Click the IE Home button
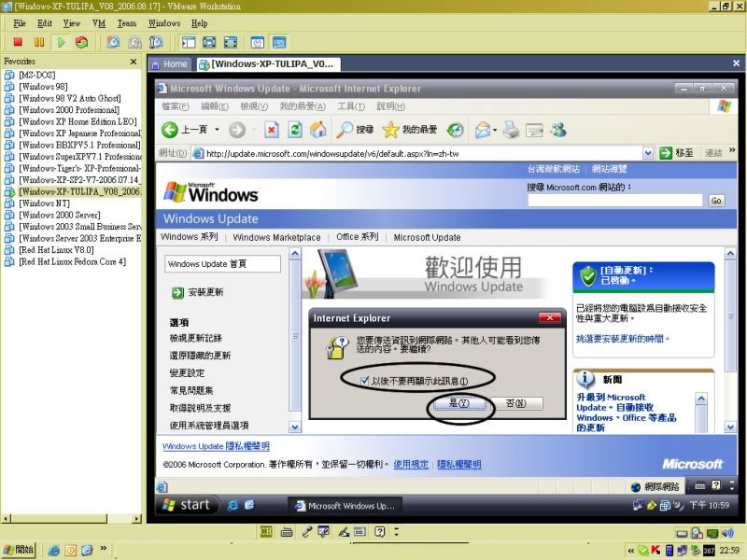 pyautogui.click(x=318, y=130)
